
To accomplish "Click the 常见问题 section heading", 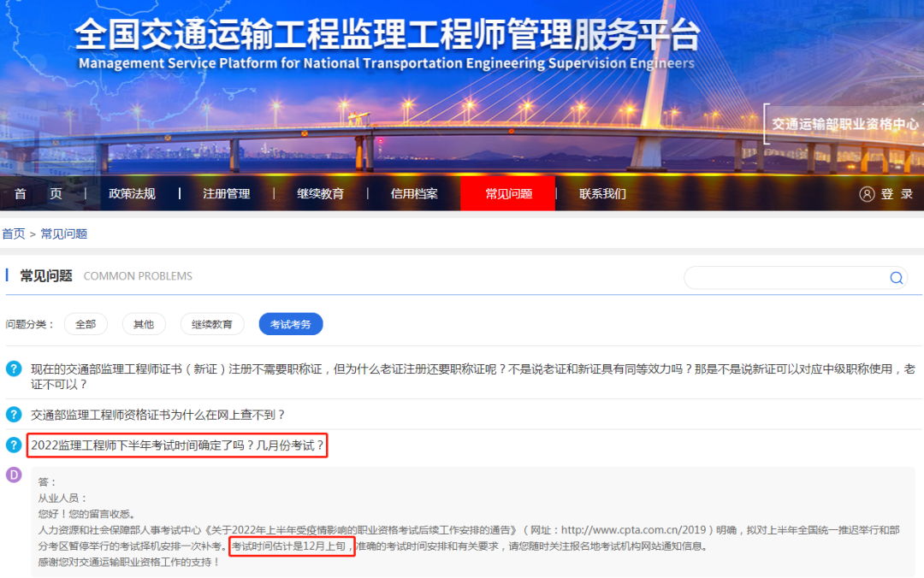I will (x=46, y=275).
